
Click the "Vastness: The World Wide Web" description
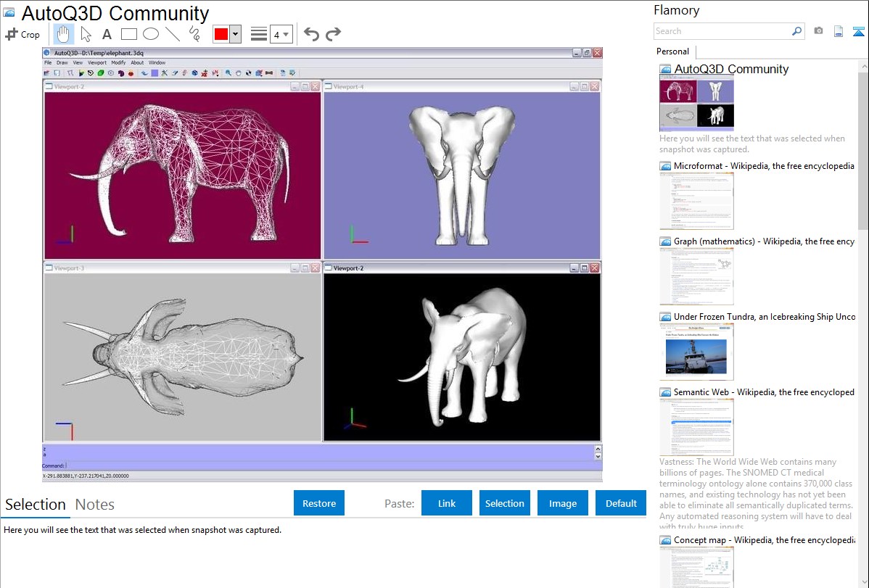(757, 494)
